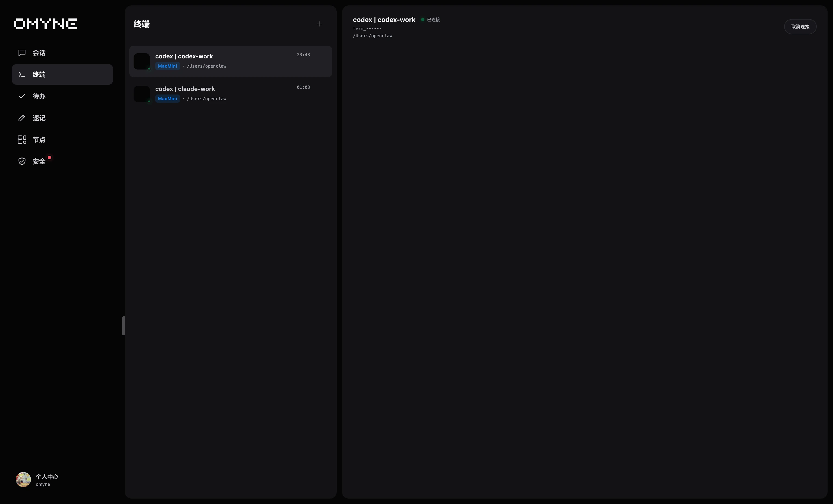The height and width of the screenshot is (504, 833).
Task: Click the OMYNE logo
Action: [46, 24]
